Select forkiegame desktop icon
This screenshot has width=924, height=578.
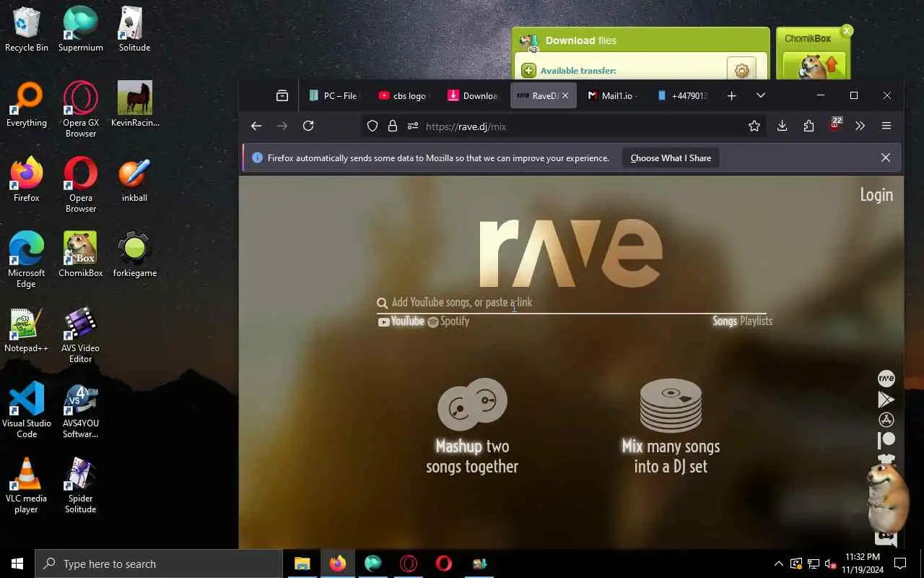coord(134,255)
